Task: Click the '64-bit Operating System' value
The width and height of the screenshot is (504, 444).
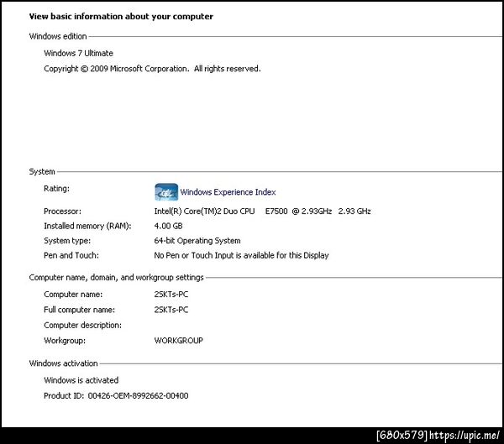Action: [197, 241]
